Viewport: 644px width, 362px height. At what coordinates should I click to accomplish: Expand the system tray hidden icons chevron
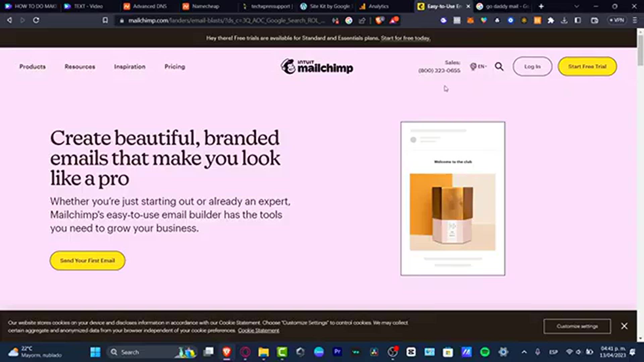(x=524, y=352)
